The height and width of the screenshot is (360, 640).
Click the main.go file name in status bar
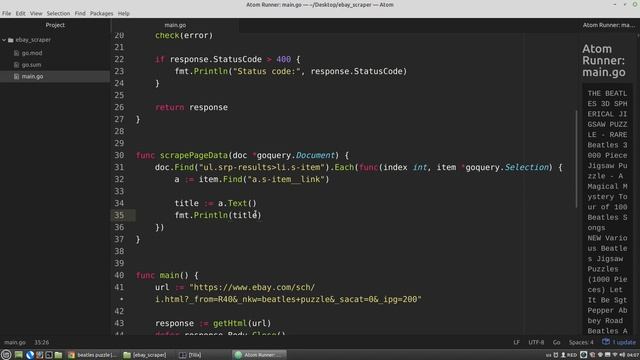pyautogui.click(x=15, y=342)
